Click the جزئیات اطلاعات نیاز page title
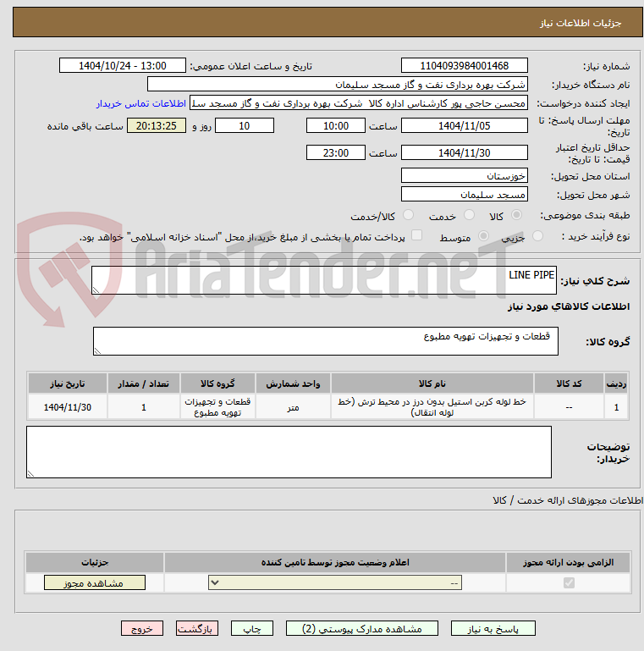The image size is (644, 651). click(x=580, y=23)
